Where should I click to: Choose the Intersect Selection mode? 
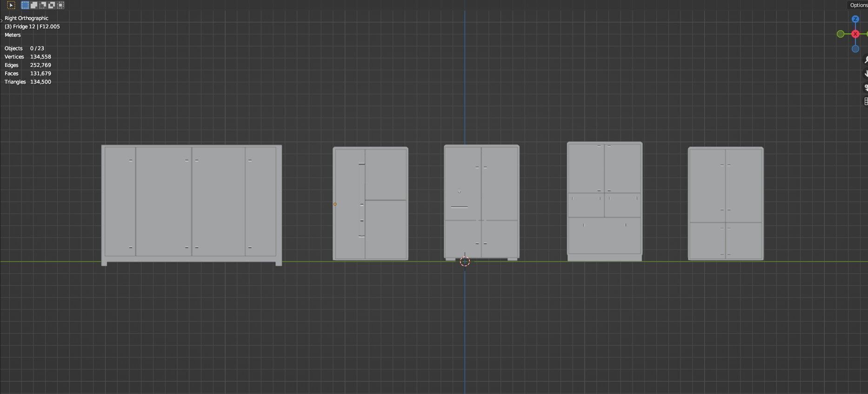[x=60, y=5]
